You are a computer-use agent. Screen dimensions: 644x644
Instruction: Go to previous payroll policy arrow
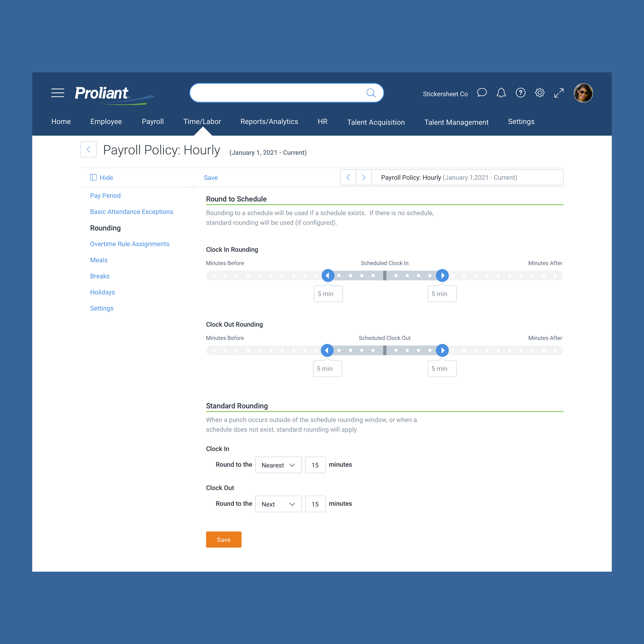(348, 177)
